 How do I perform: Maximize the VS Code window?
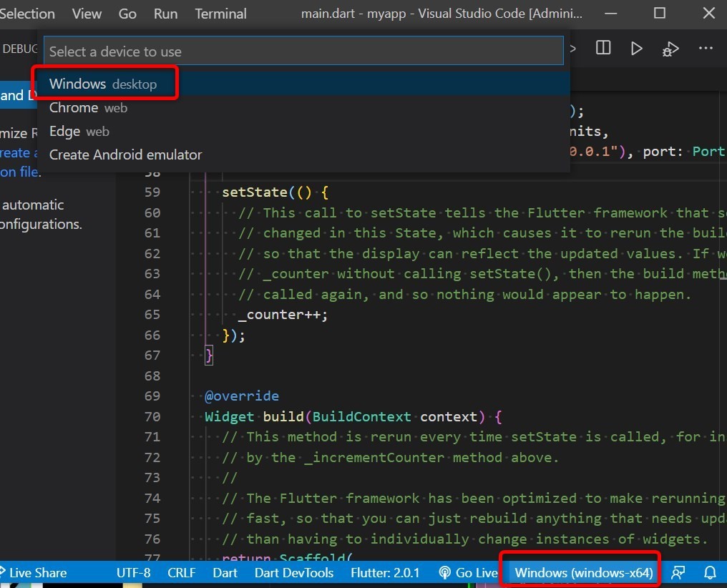click(659, 13)
